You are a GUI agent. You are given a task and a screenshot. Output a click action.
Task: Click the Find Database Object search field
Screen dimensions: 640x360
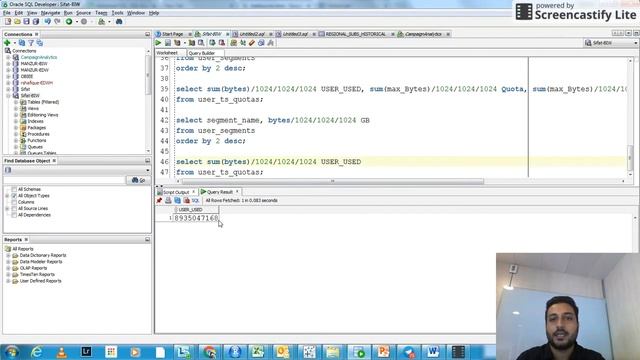pos(64,180)
